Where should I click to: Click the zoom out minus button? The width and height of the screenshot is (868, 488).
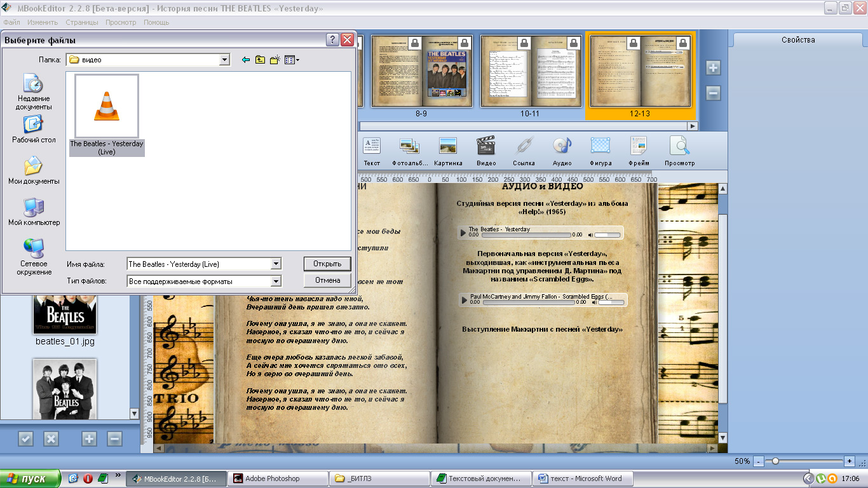(759, 461)
